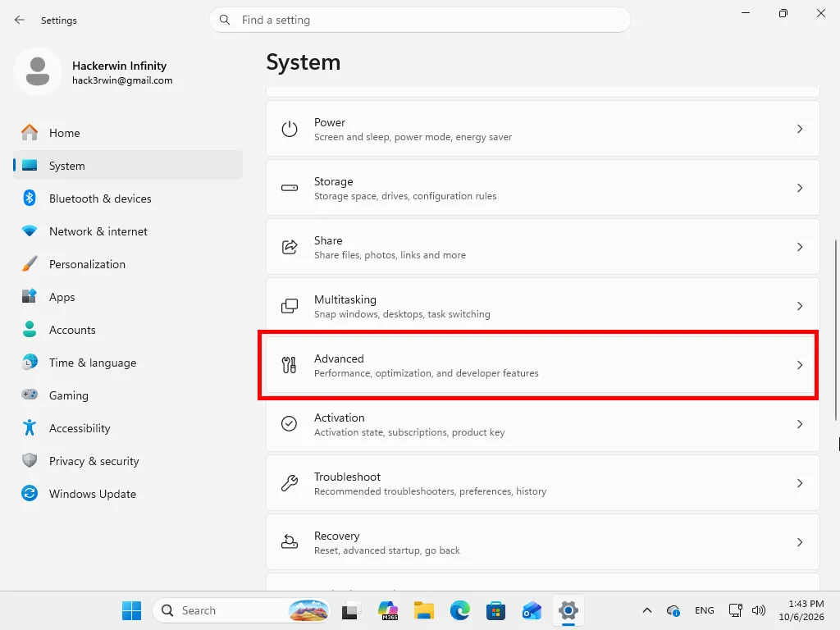840x630 pixels.
Task: Expand the Troubleshoot row chevron
Action: (x=800, y=482)
